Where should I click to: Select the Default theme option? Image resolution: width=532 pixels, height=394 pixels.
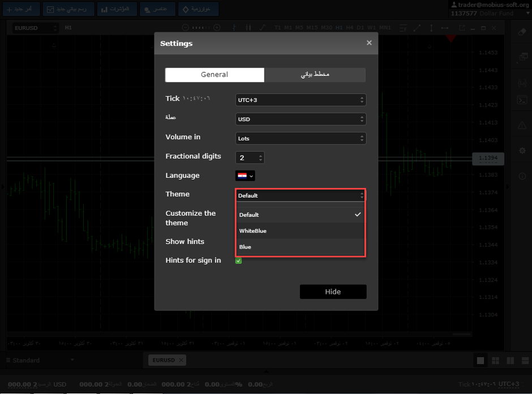(x=301, y=215)
